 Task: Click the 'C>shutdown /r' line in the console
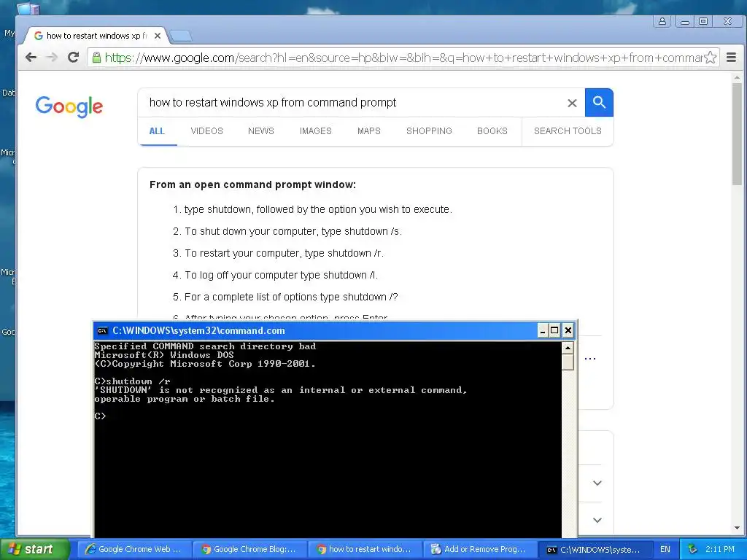click(133, 381)
